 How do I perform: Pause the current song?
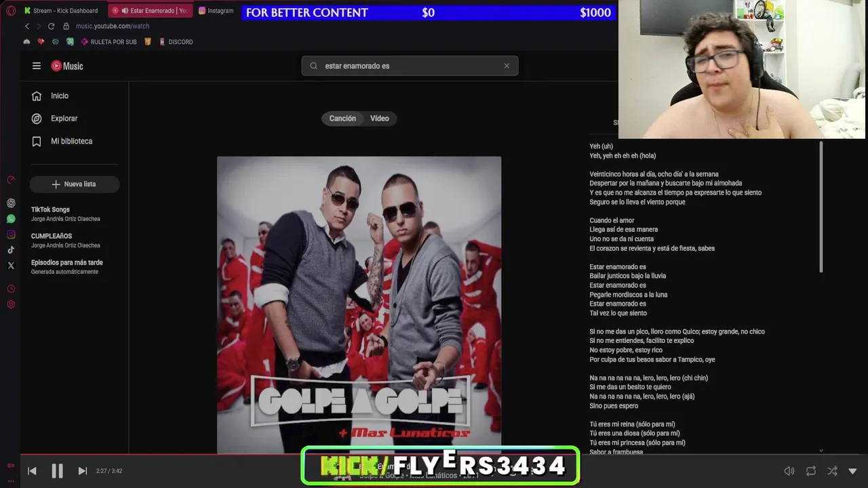pyautogui.click(x=57, y=471)
